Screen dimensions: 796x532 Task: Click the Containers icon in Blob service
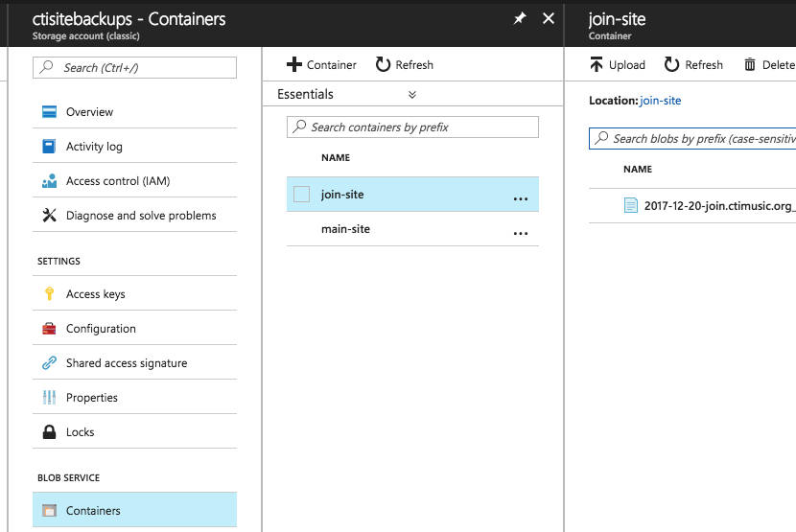point(49,510)
